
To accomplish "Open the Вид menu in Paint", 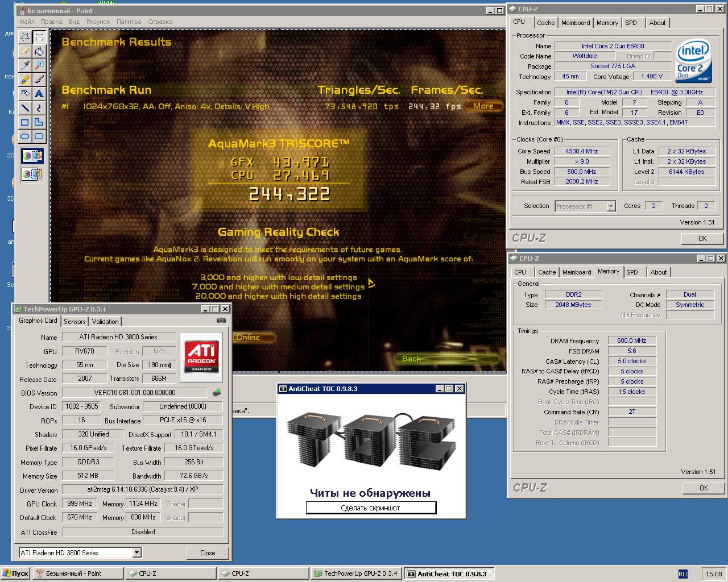I will 75,22.
